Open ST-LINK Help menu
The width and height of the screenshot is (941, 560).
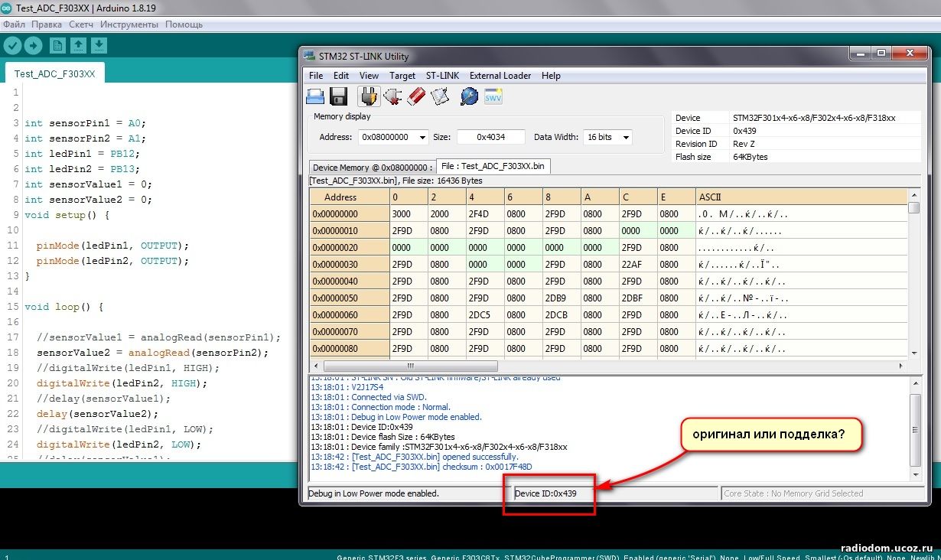(551, 76)
